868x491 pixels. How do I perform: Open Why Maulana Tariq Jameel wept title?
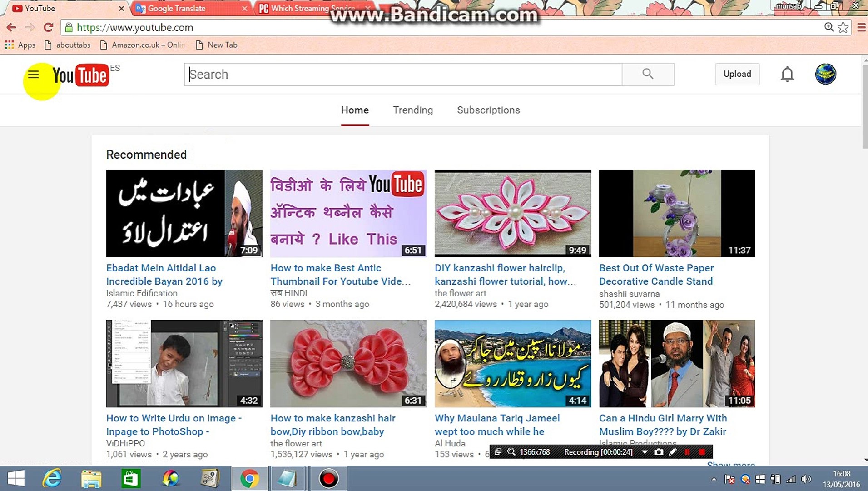pyautogui.click(x=497, y=425)
